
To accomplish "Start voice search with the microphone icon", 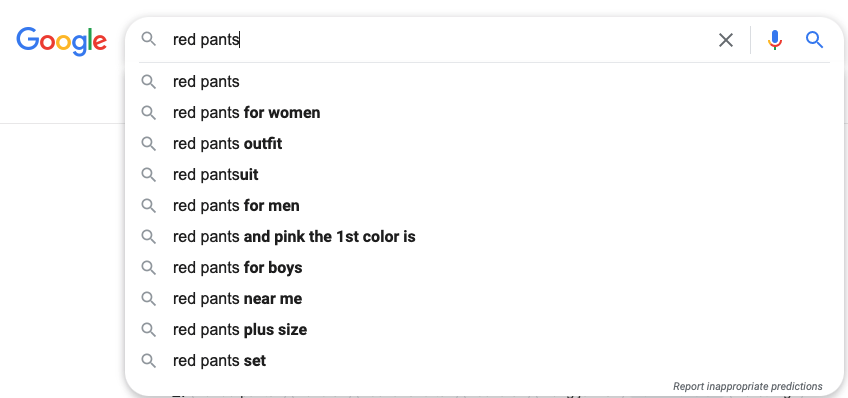I will point(774,40).
